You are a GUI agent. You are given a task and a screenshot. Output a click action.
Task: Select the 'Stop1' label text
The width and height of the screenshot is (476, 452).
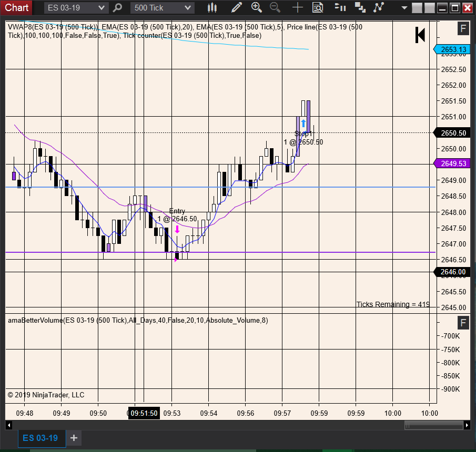[x=303, y=133]
